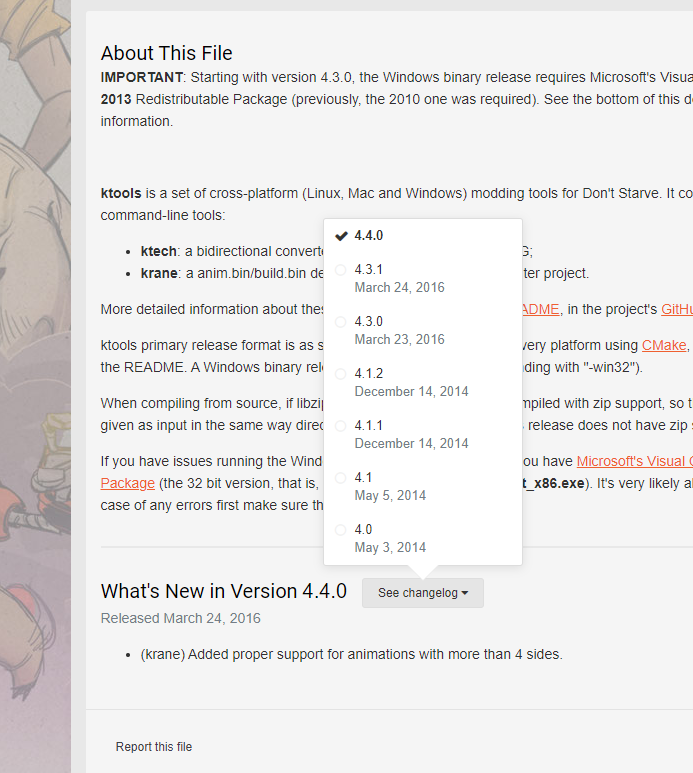
Task: Select the radio button for version 4.1
Action: coord(341,478)
